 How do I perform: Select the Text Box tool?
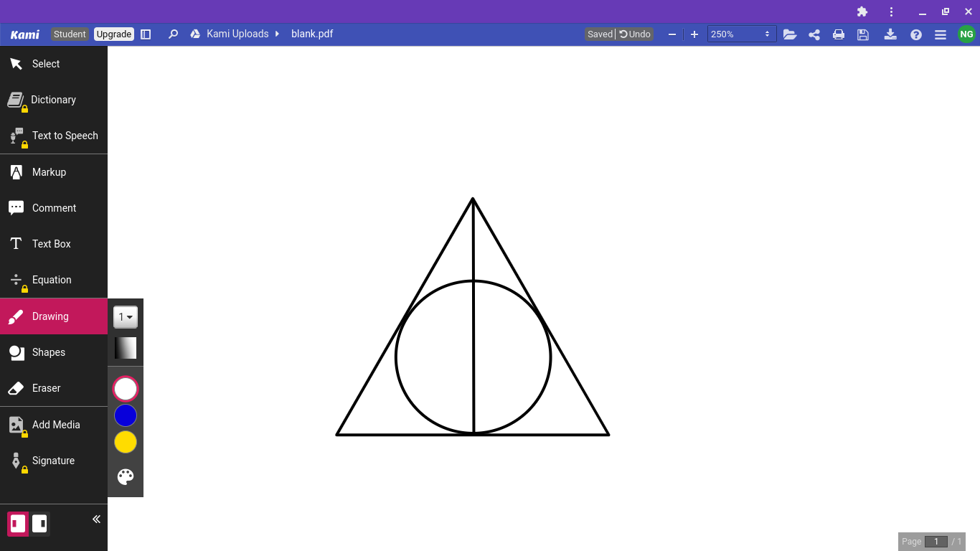(x=54, y=244)
